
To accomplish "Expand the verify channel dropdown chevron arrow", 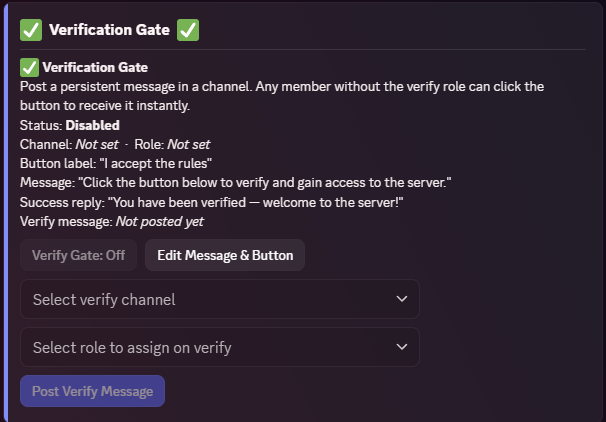I will pyautogui.click(x=402, y=299).
